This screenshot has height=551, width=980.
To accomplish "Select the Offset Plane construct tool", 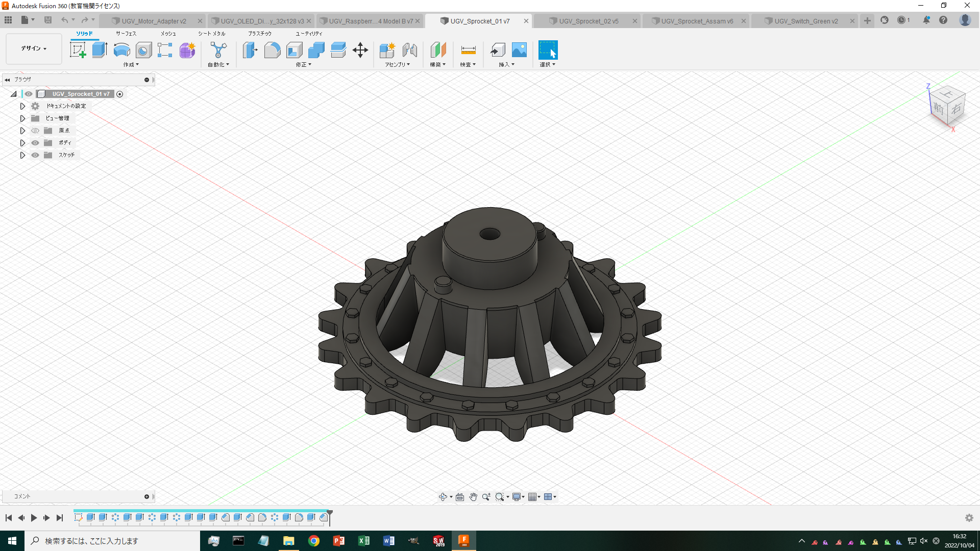I will coord(438,50).
